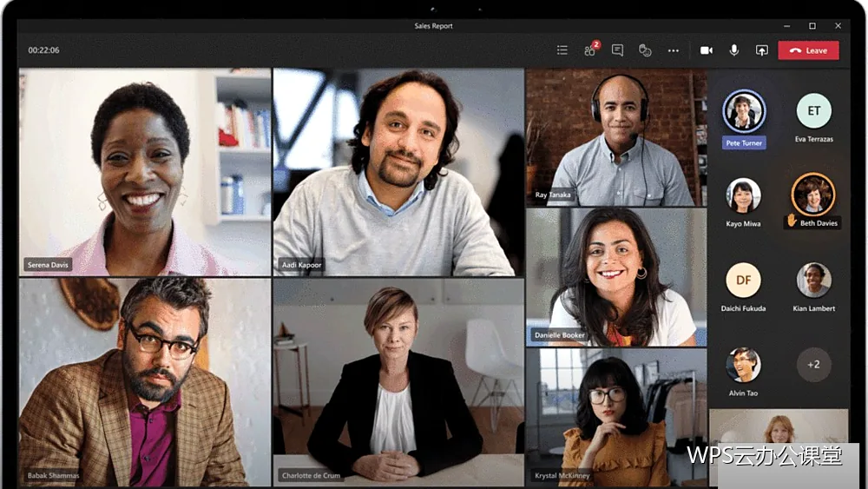
Task: Click Danielle Booker's video feed
Action: point(616,277)
